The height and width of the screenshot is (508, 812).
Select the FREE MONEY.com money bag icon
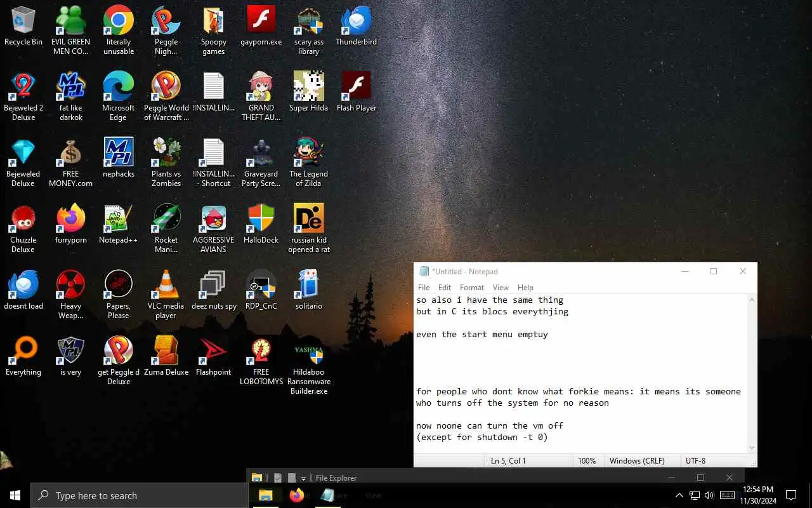point(71,163)
